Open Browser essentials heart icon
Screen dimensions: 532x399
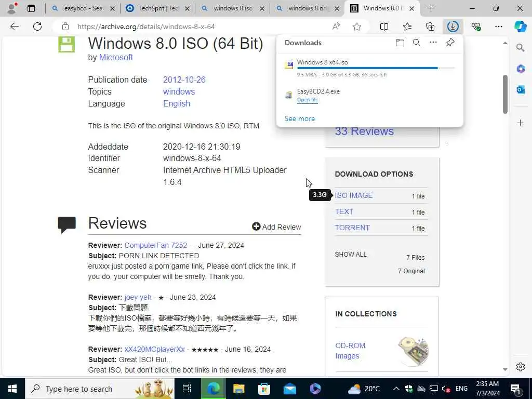[476, 26]
